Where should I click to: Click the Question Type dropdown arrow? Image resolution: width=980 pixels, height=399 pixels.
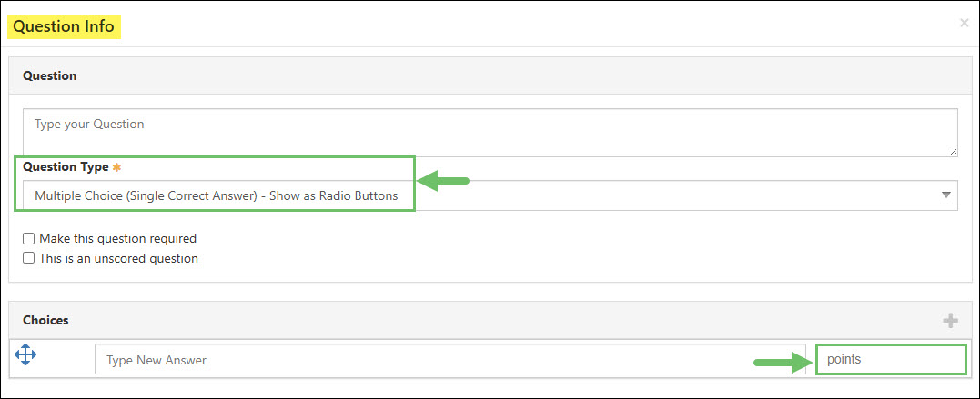(x=946, y=195)
